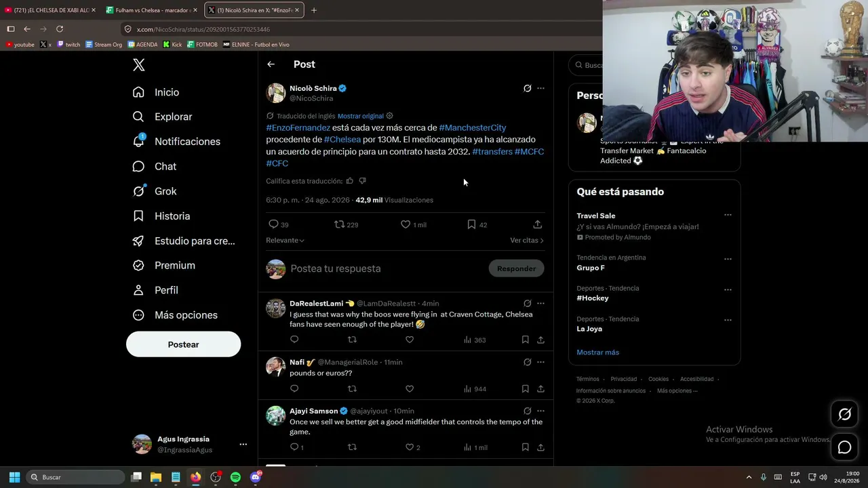Open Ver citas for the post

pyautogui.click(x=527, y=241)
